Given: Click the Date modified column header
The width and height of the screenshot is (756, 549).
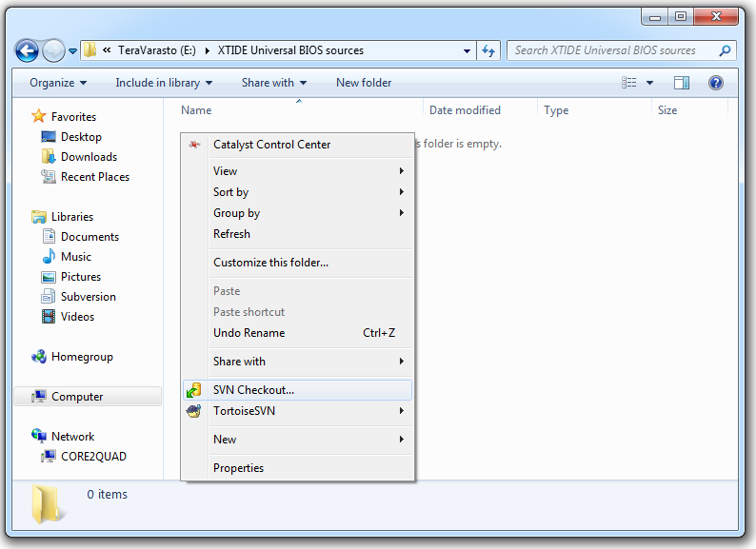Looking at the screenshot, I should point(465,110).
